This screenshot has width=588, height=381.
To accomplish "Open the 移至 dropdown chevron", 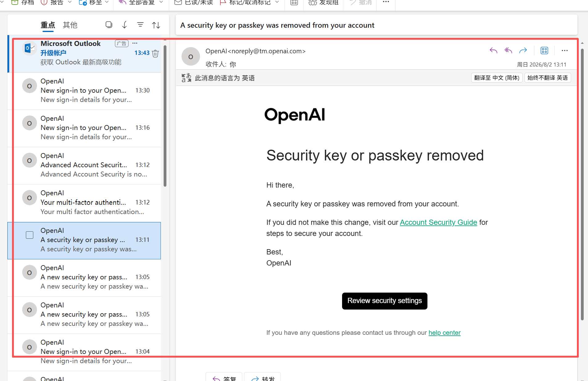I will coord(107,2).
